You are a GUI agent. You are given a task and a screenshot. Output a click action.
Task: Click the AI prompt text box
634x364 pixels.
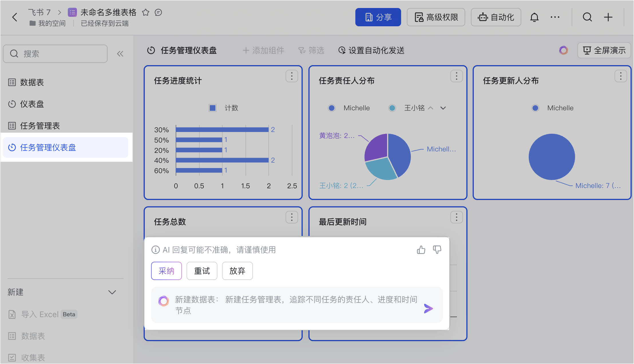click(297, 305)
